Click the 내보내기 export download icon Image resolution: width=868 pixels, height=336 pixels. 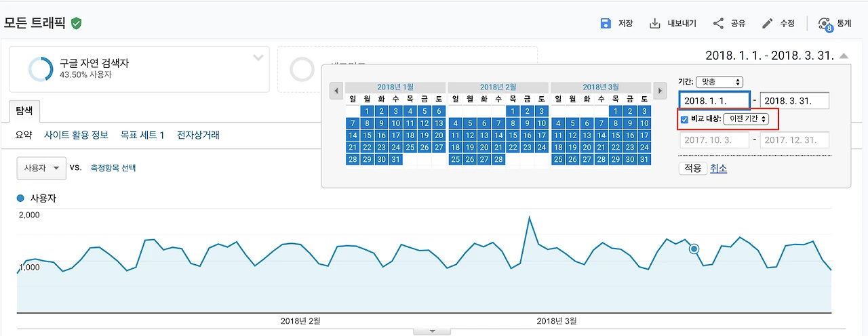pyautogui.click(x=655, y=24)
